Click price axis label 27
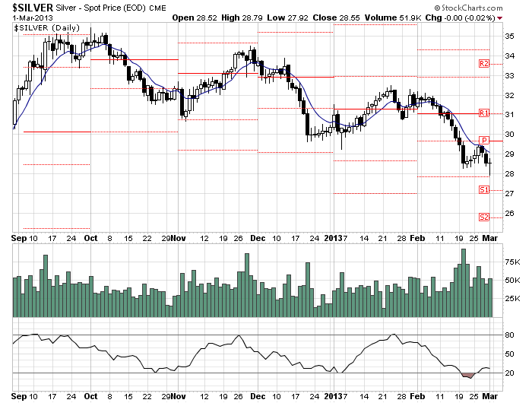532x403 pixels. pyautogui.click(x=509, y=194)
